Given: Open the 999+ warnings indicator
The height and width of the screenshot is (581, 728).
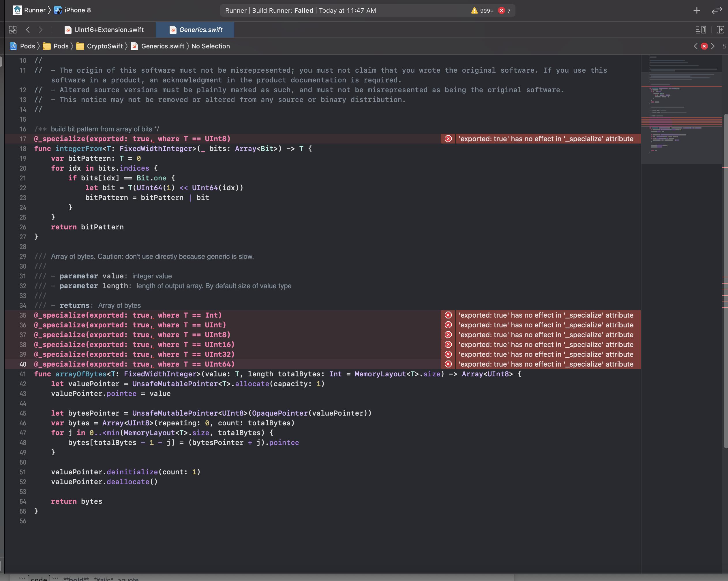Looking at the screenshot, I should pyautogui.click(x=482, y=10).
